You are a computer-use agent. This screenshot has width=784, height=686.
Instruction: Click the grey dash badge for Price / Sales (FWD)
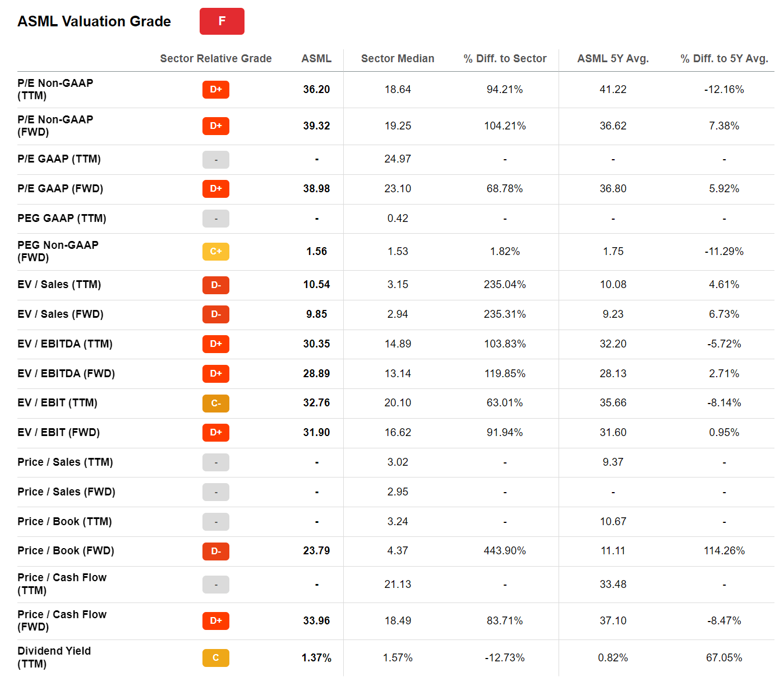click(x=216, y=492)
